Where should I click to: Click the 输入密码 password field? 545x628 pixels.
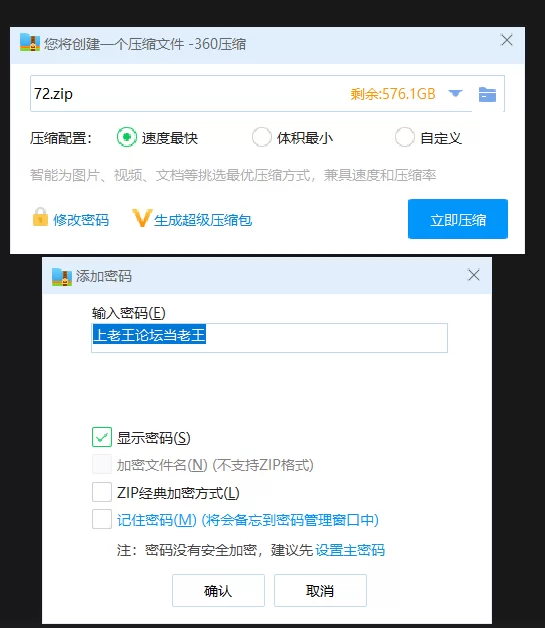tap(269, 338)
